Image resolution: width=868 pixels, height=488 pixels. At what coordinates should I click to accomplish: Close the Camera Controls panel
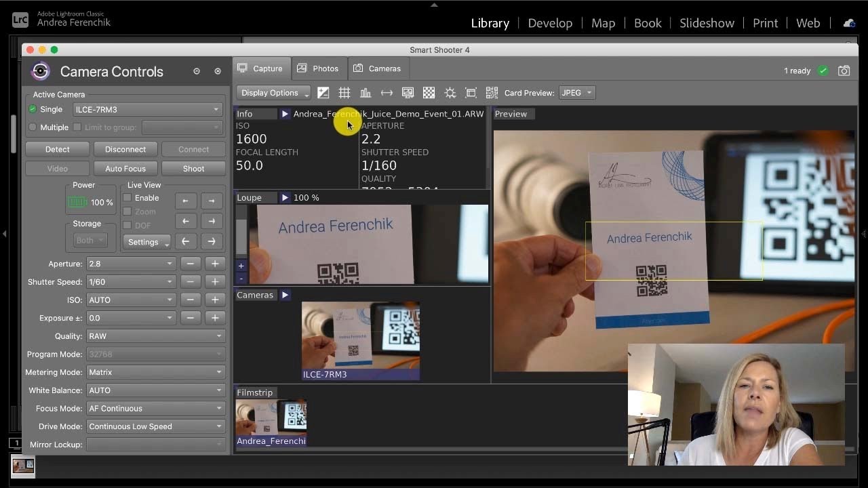point(218,71)
